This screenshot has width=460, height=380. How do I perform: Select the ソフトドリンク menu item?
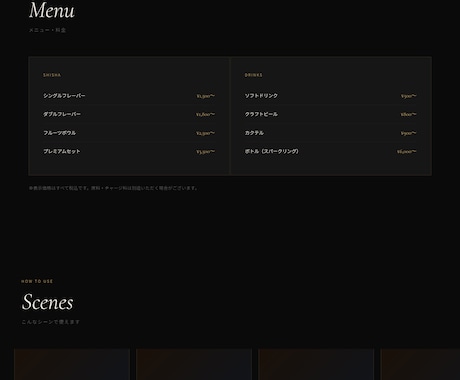(261, 96)
